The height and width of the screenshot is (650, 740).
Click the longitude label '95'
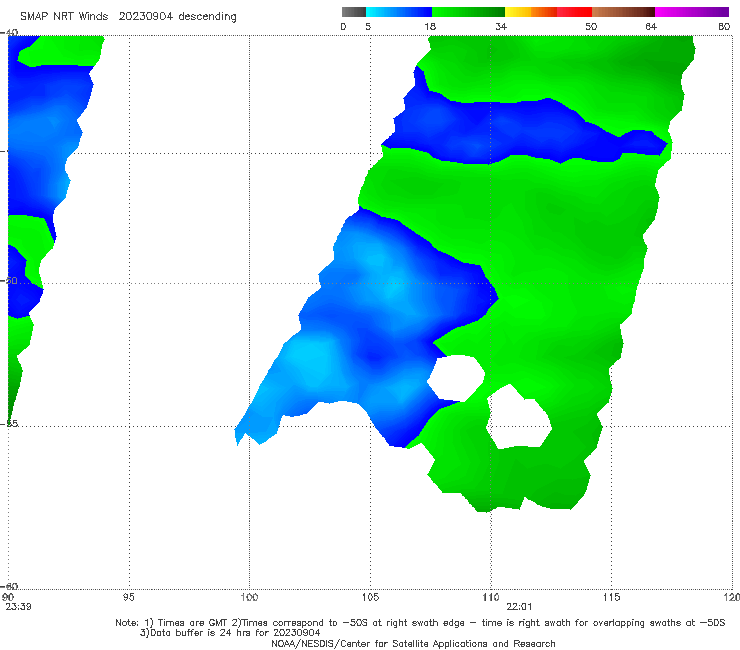point(128,597)
